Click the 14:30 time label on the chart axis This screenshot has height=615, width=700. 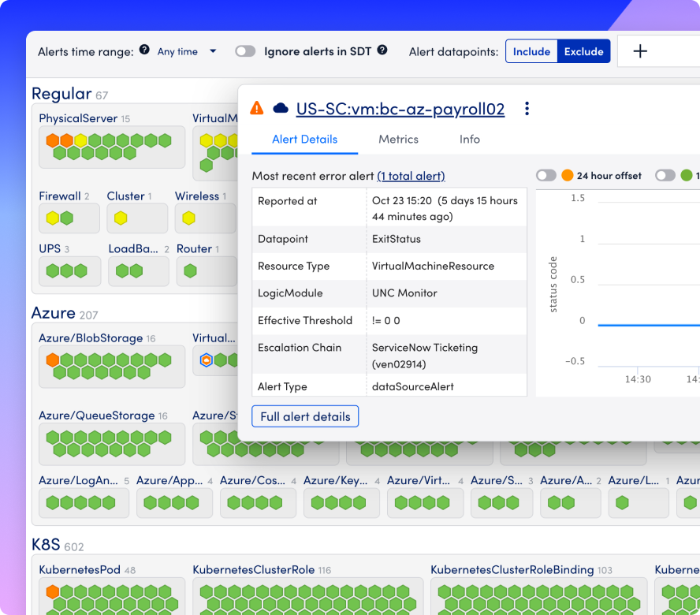638,379
